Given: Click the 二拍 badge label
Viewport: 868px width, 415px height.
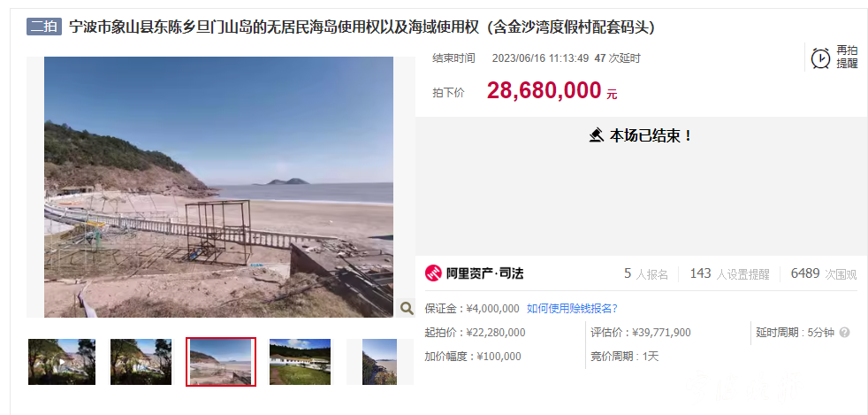Looking at the screenshot, I should coord(43,27).
